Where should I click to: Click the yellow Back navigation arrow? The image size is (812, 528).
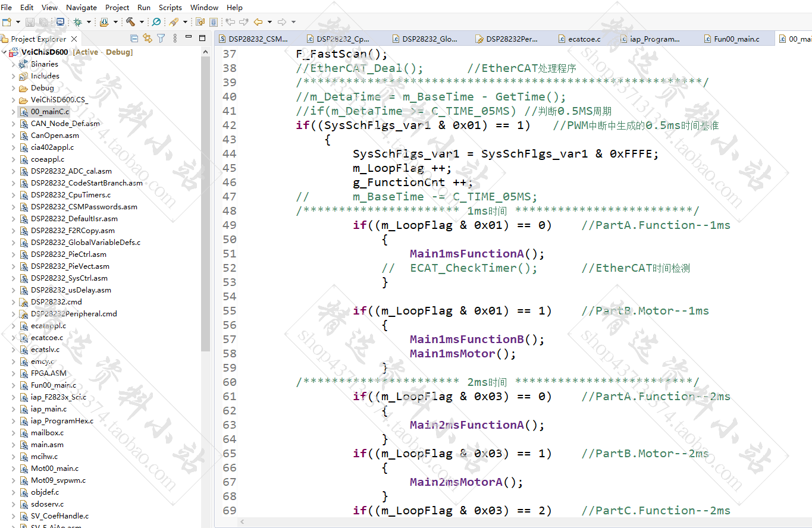[x=258, y=22]
